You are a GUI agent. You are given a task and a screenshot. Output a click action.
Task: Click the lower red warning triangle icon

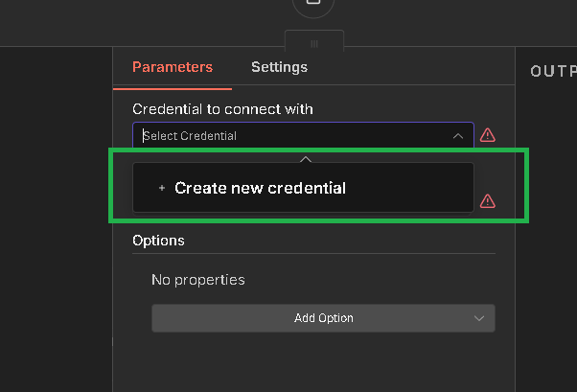[488, 200]
